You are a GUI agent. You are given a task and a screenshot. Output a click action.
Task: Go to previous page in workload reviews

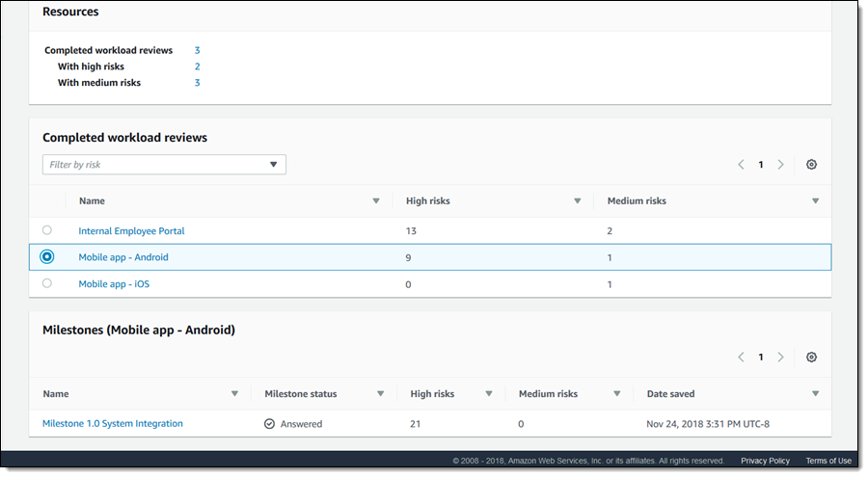[741, 165]
